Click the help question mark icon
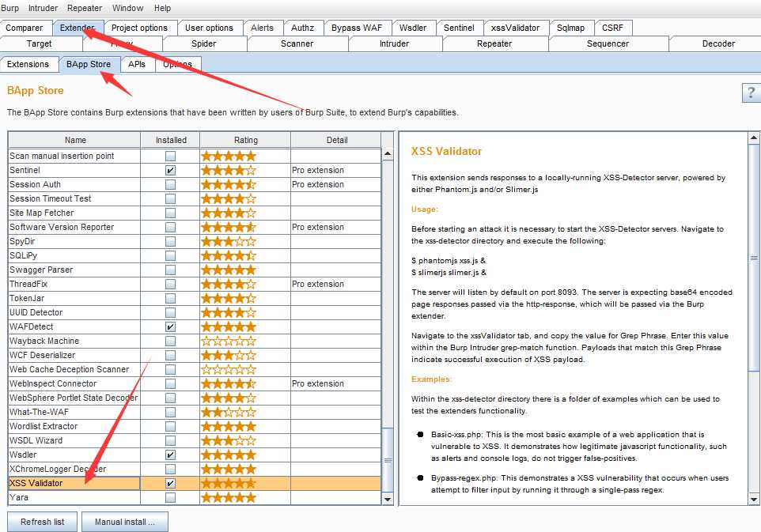Image resolution: width=761 pixels, height=532 pixels. tap(751, 92)
